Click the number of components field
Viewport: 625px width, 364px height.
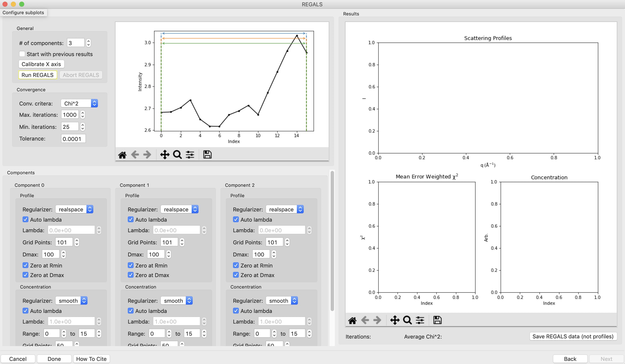[76, 43]
